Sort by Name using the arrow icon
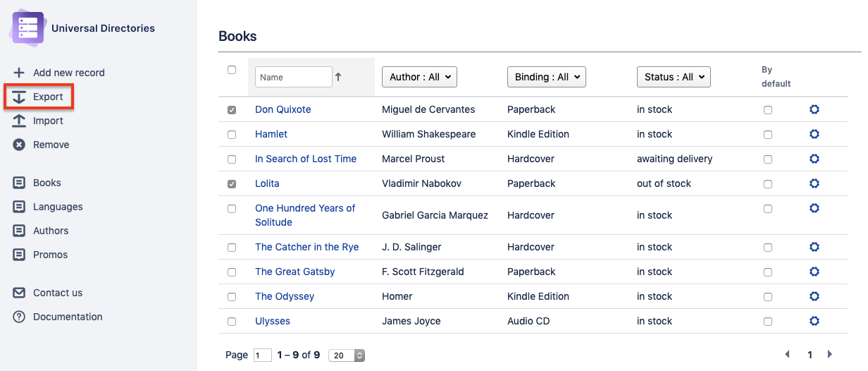 338,77
